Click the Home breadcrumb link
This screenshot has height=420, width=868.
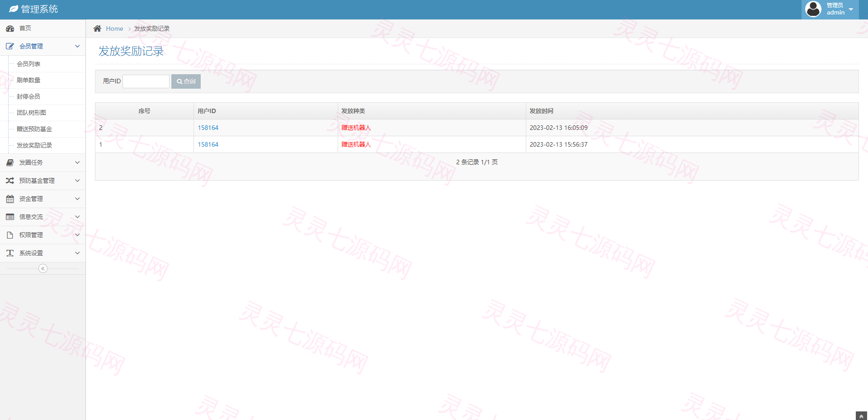pos(114,29)
